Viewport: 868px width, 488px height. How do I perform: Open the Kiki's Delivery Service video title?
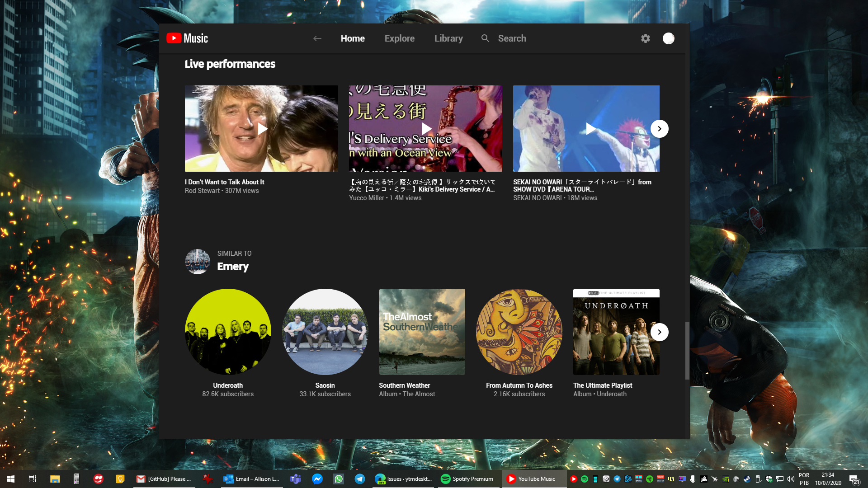(x=423, y=186)
